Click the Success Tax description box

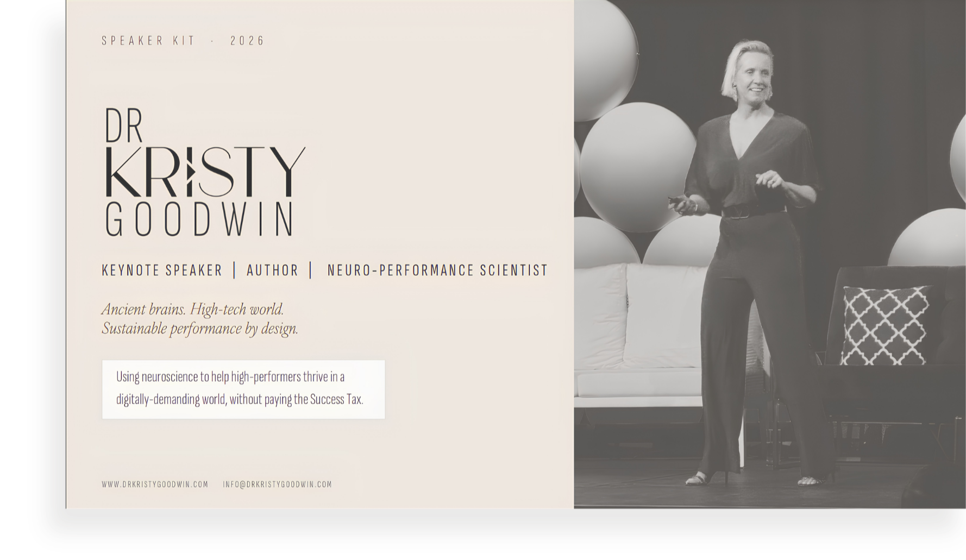(x=243, y=389)
